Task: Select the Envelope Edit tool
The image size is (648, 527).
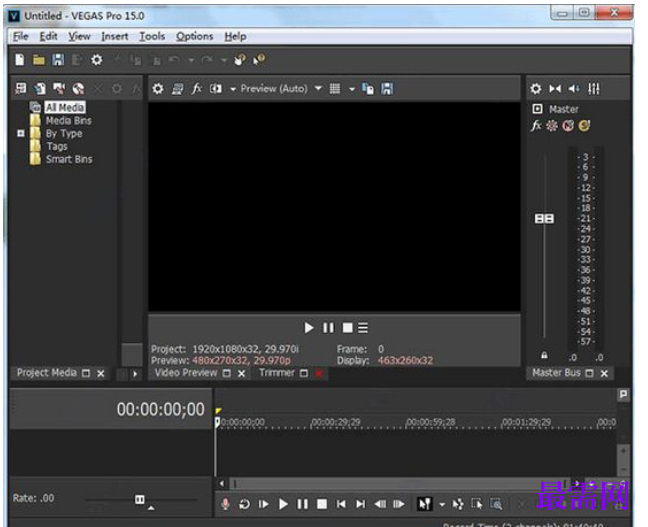Action: click(458, 504)
